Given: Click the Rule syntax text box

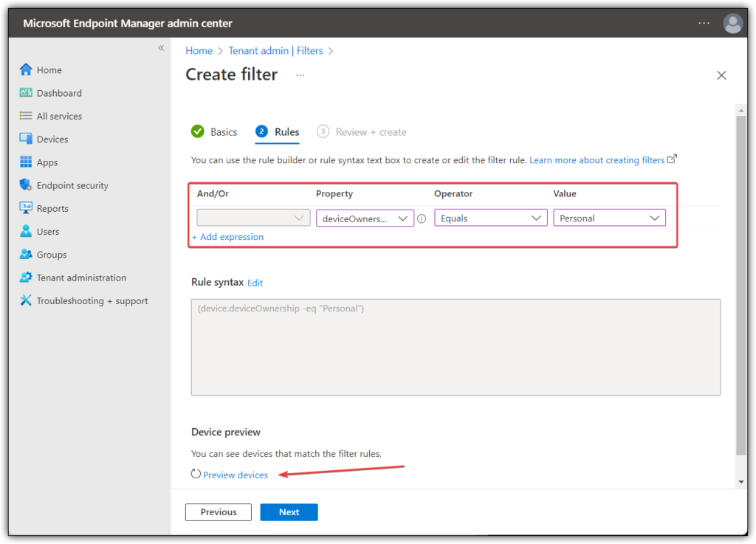Looking at the screenshot, I should (x=456, y=347).
